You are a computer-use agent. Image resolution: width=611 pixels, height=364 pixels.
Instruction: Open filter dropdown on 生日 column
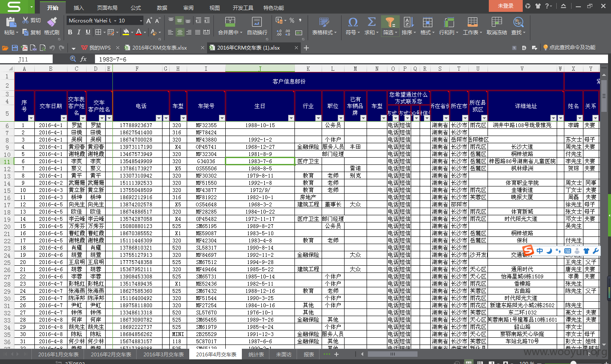tap(291, 118)
